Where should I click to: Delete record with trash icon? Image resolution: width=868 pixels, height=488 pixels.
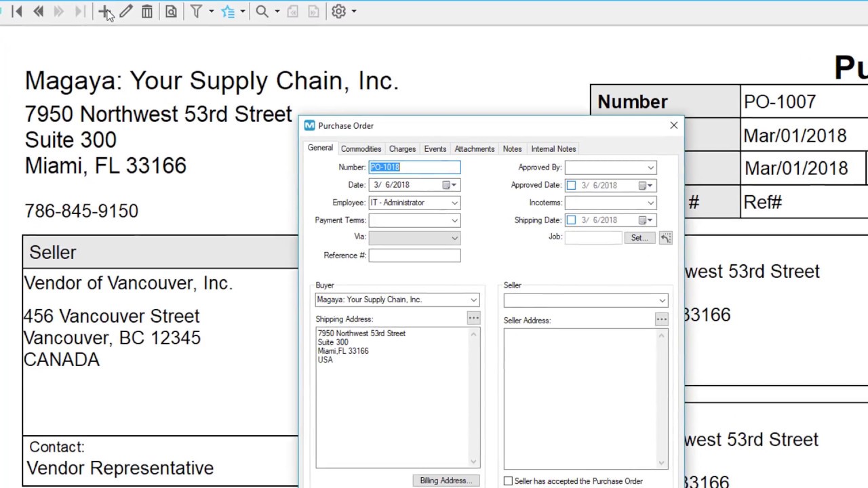coord(146,12)
